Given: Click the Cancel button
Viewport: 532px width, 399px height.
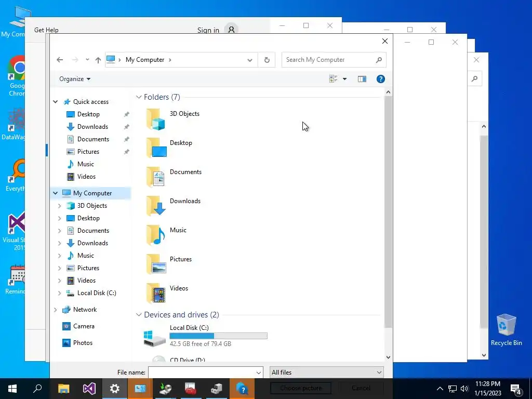Looking at the screenshot, I should [361, 388].
